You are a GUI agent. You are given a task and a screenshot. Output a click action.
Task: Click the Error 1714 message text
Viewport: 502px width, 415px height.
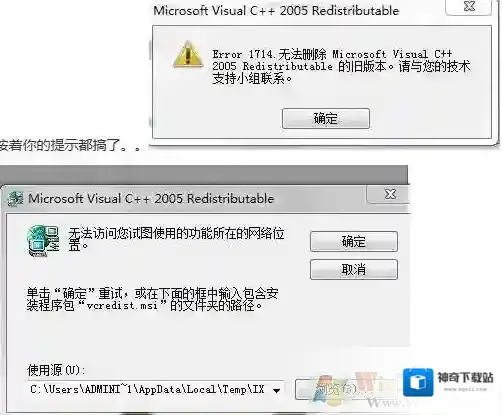click(x=341, y=66)
